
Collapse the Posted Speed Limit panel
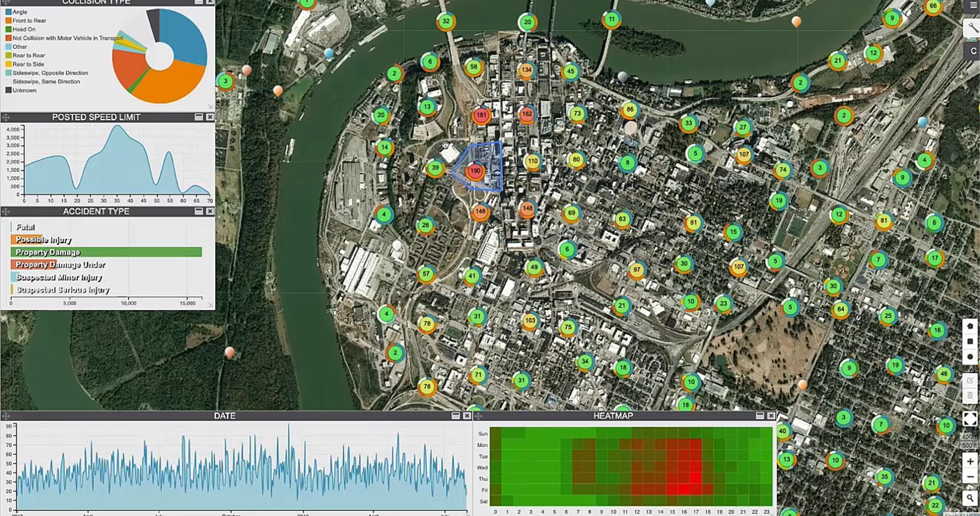(198, 117)
